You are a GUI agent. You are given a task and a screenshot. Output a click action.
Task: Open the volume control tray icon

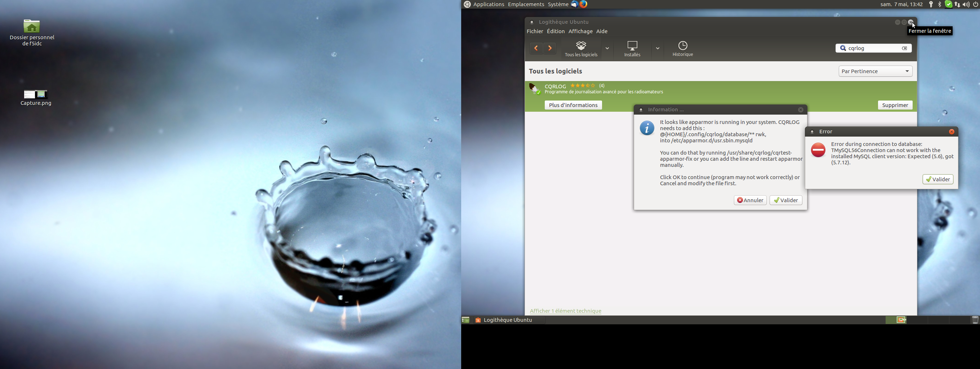(x=966, y=5)
